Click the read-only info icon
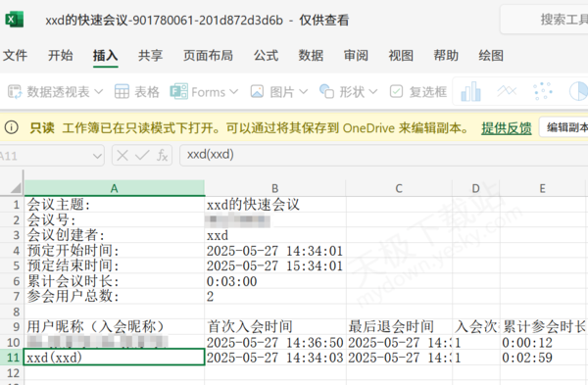This screenshot has width=588, height=385. (11, 127)
